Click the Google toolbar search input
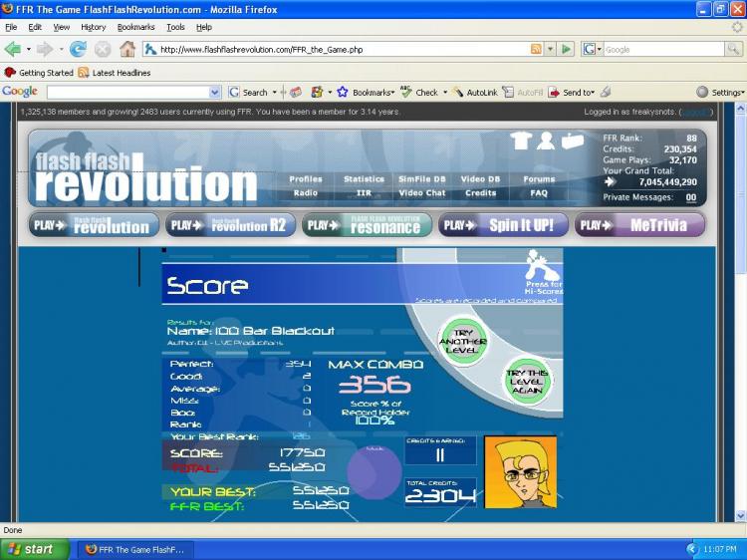The width and height of the screenshot is (747, 560). coord(128,93)
